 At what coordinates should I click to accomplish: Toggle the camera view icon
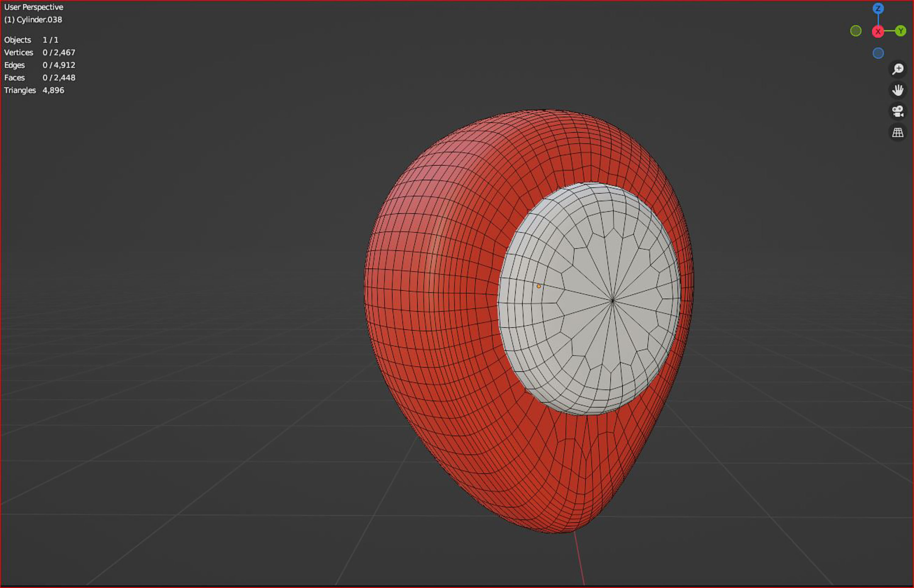point(898,111)
